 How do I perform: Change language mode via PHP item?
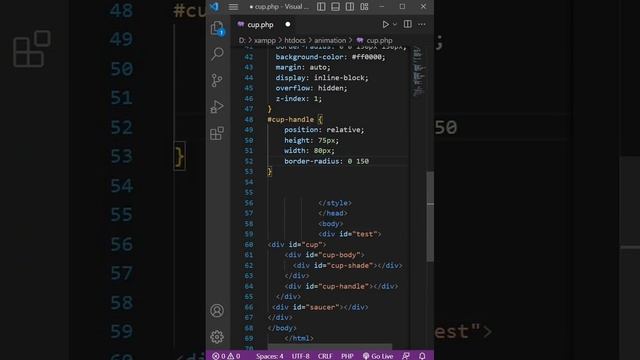point(347,356)
